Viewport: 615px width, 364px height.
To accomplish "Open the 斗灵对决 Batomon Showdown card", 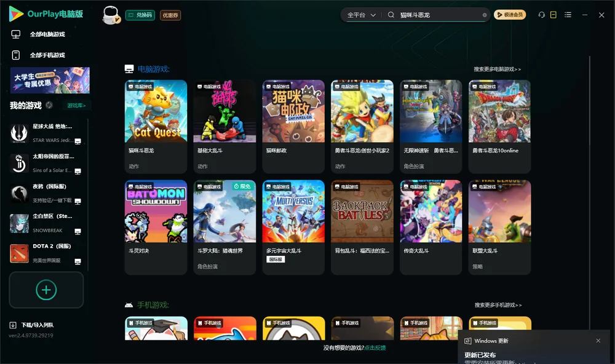I will coord(156,227).
